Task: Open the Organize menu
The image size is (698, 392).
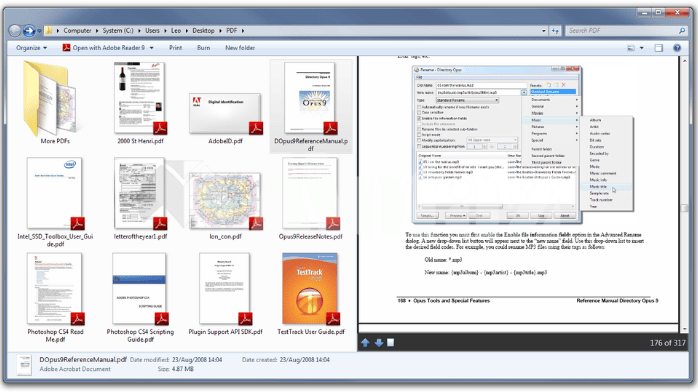Action: point(31,48)
